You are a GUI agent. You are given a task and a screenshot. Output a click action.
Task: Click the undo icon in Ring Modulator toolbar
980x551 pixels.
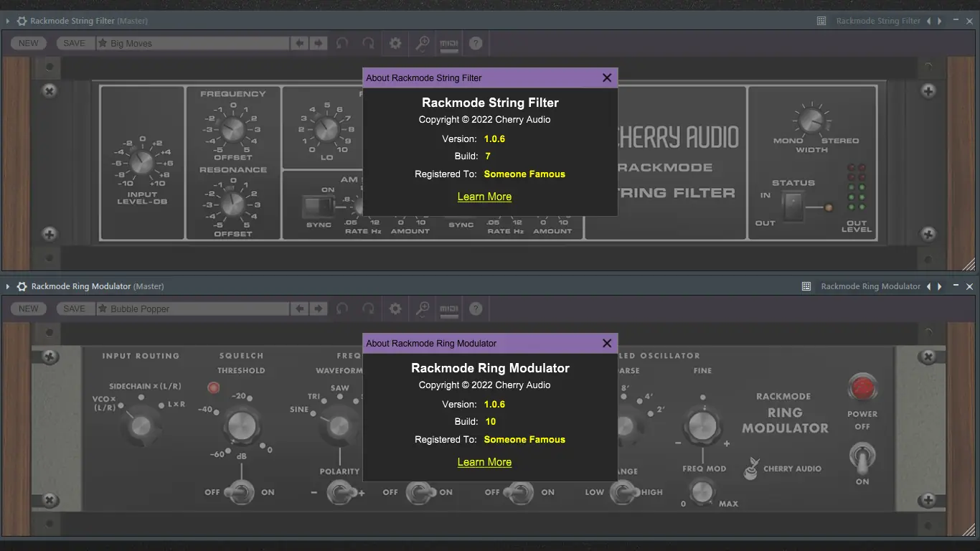pyautogui.click(x=342, y=309)
